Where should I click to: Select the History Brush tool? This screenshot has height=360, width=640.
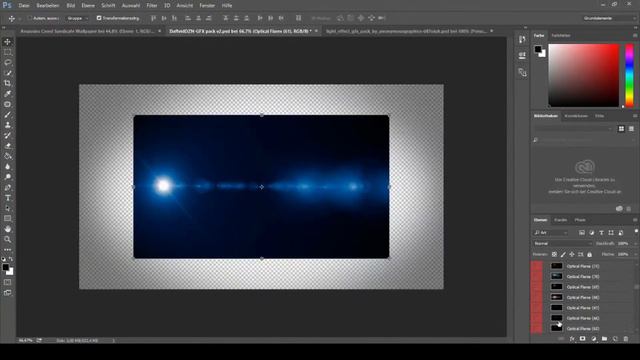point(7,136)
